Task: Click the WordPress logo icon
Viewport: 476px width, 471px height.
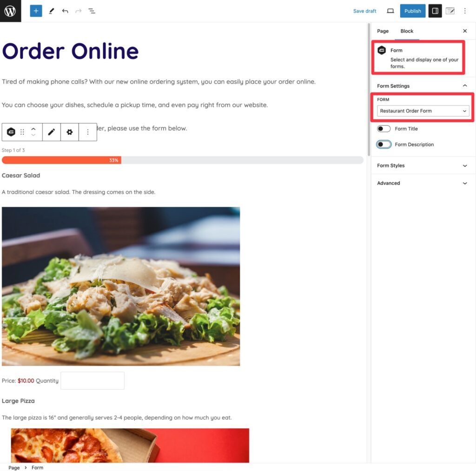Action: coord(10,11)
